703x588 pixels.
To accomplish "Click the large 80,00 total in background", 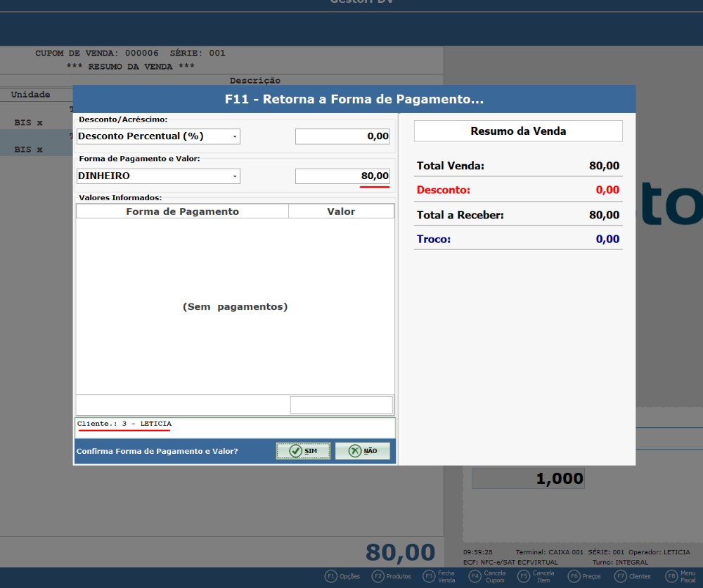I will tap(401, 552).
